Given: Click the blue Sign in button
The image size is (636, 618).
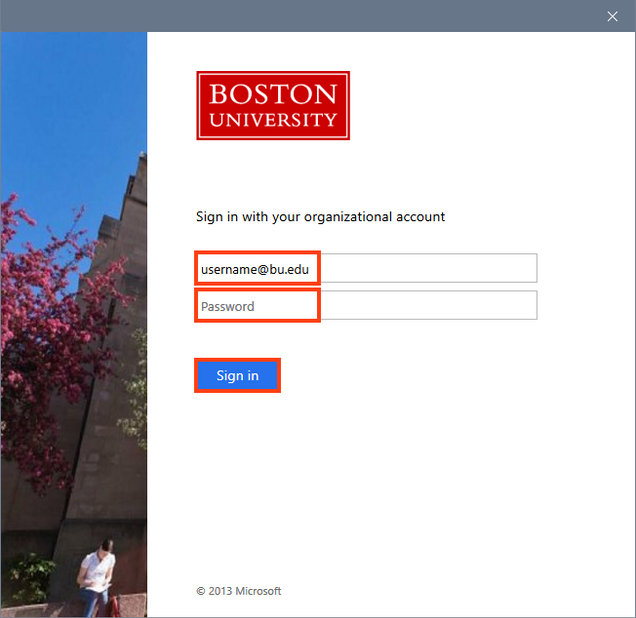Looking at the screenshot, I should 237,376.
